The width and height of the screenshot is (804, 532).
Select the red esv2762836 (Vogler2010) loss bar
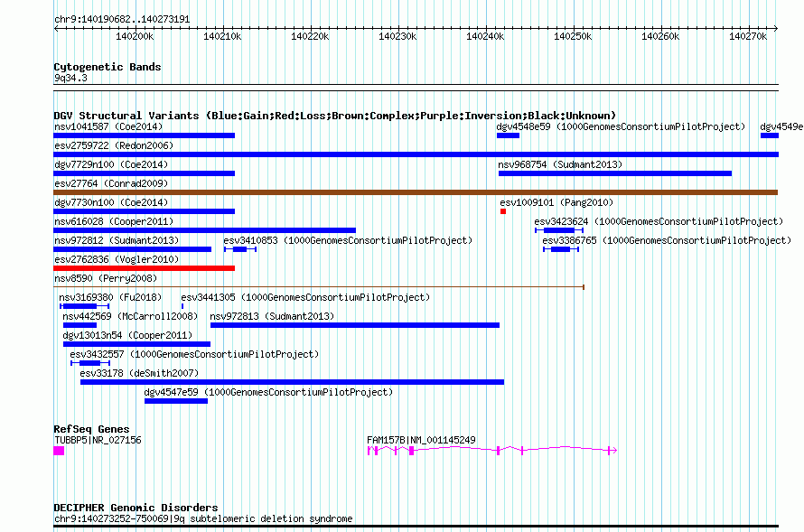click(144, 268)
